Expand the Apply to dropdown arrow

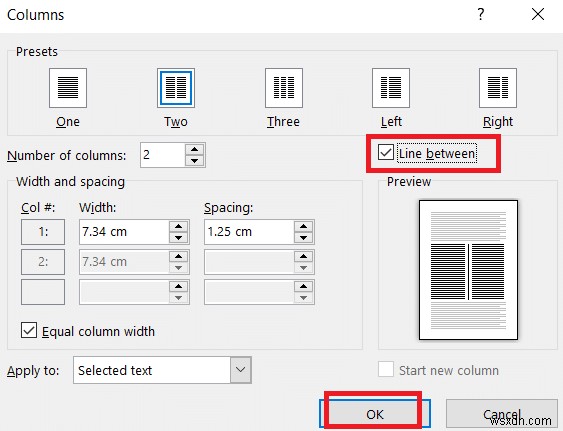(x=241, y=370)
